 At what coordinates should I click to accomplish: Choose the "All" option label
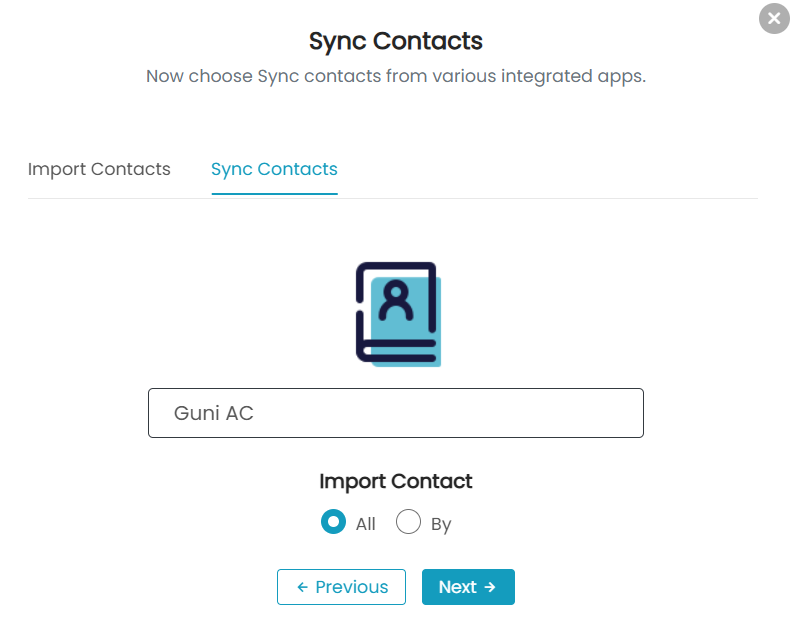click(x=366, y=524)
